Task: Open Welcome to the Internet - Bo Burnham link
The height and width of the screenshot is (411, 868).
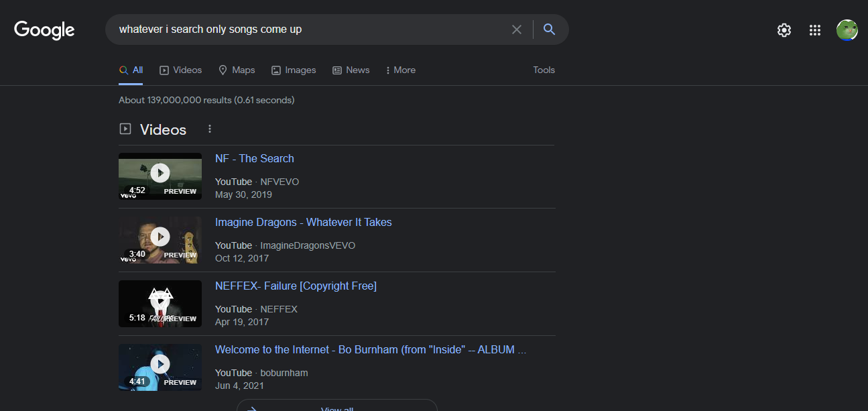Action: pos(370,349)
